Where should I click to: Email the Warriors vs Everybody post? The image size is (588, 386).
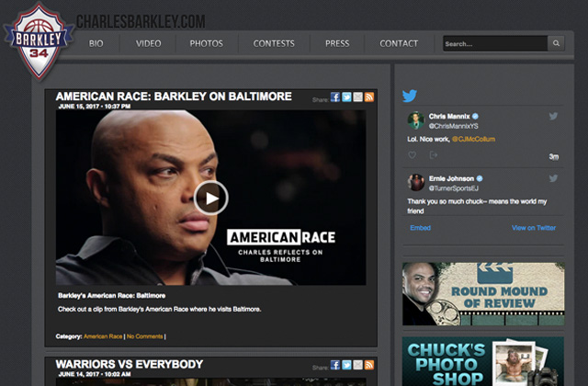tap(357, 365)
